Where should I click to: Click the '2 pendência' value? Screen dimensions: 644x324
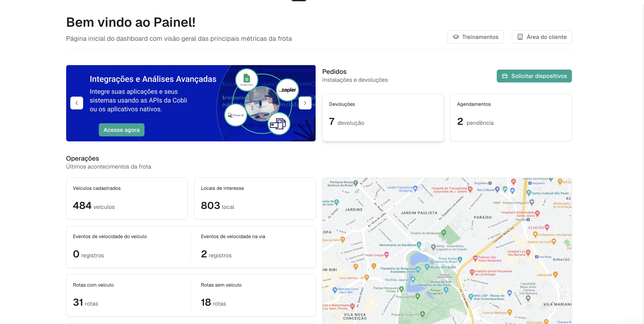(x=475, y=122)
